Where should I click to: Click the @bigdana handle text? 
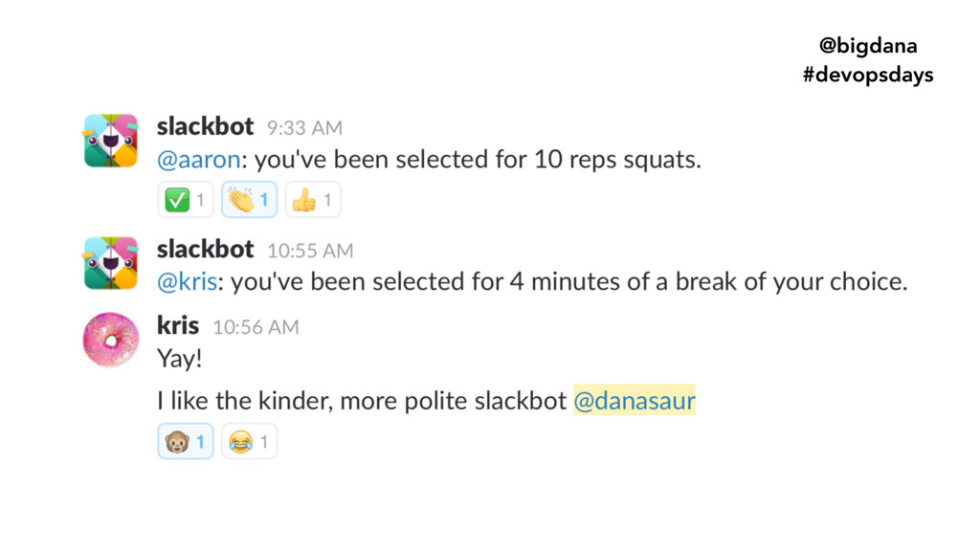(x=868, y=46)
